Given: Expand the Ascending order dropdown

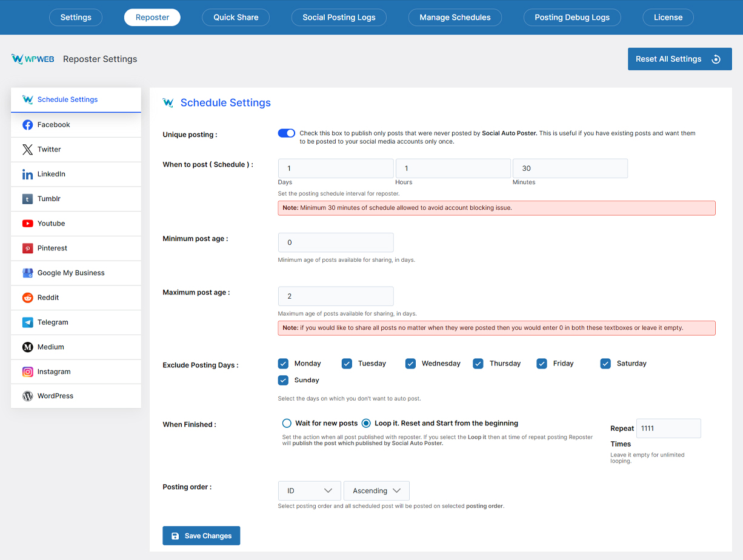Looking at the screenshot, I should tap(376, 491).
